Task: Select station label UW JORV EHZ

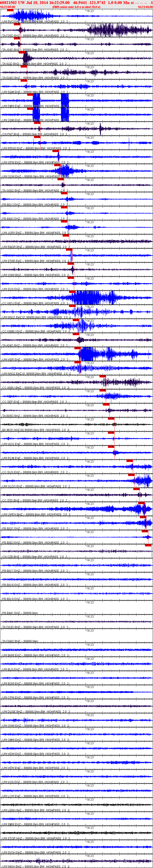Action: pyautogui.click(x=12, y=233)
